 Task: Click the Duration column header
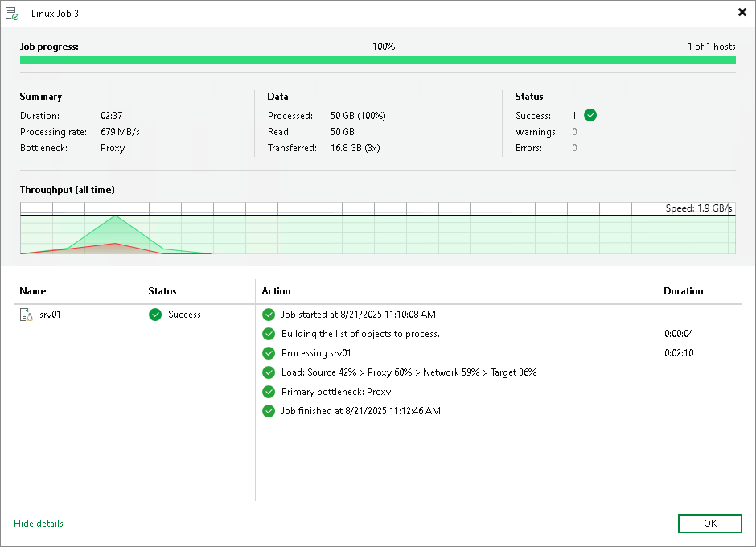[683, 291]
